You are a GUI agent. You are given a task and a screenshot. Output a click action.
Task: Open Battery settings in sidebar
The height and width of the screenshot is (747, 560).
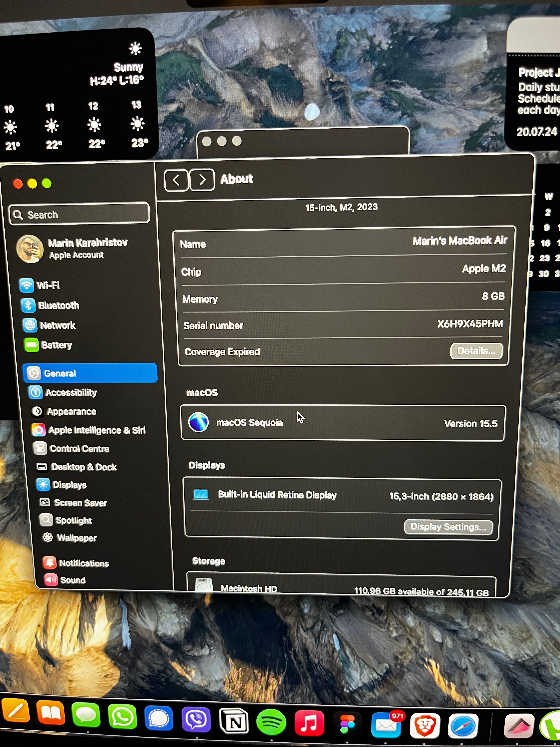pyautogui.click(x=48, y=345)
